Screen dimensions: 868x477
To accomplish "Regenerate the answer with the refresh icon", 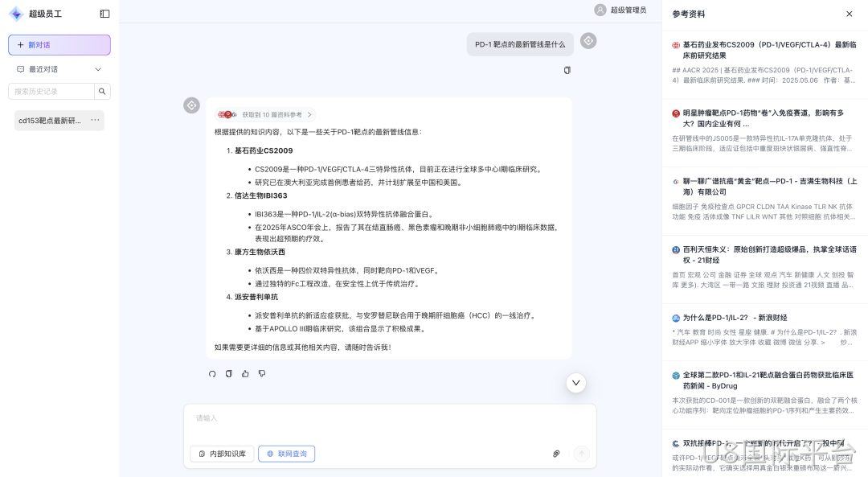I will pyautogui.click(x=212, y=374).
